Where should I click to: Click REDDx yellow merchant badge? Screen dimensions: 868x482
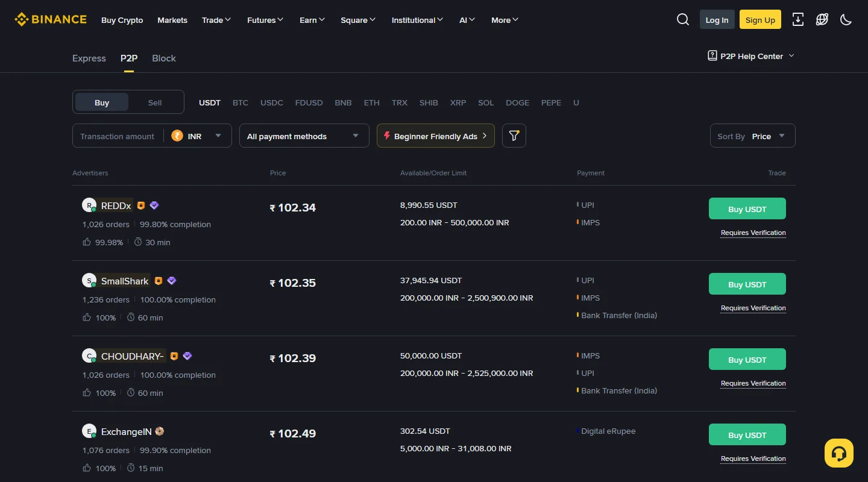141,205
